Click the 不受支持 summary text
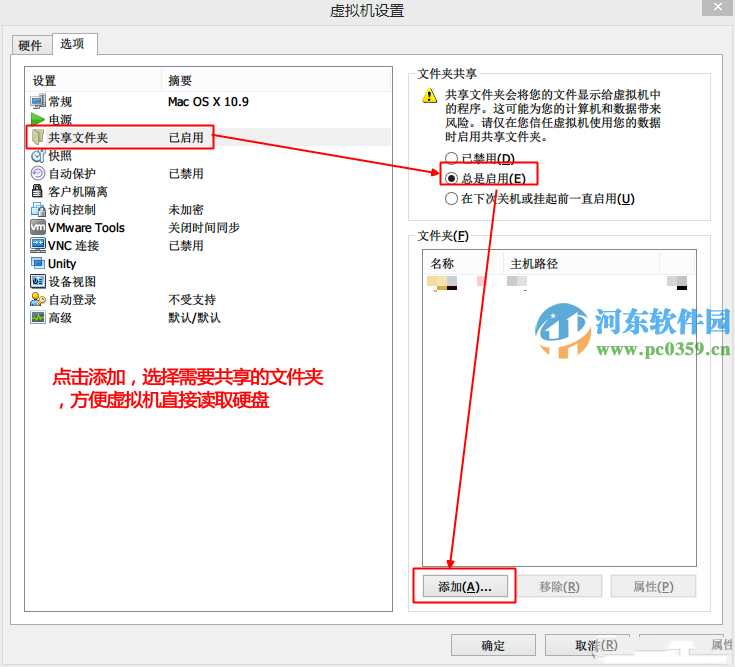735x667 pixels. click(x=192, y=300)
